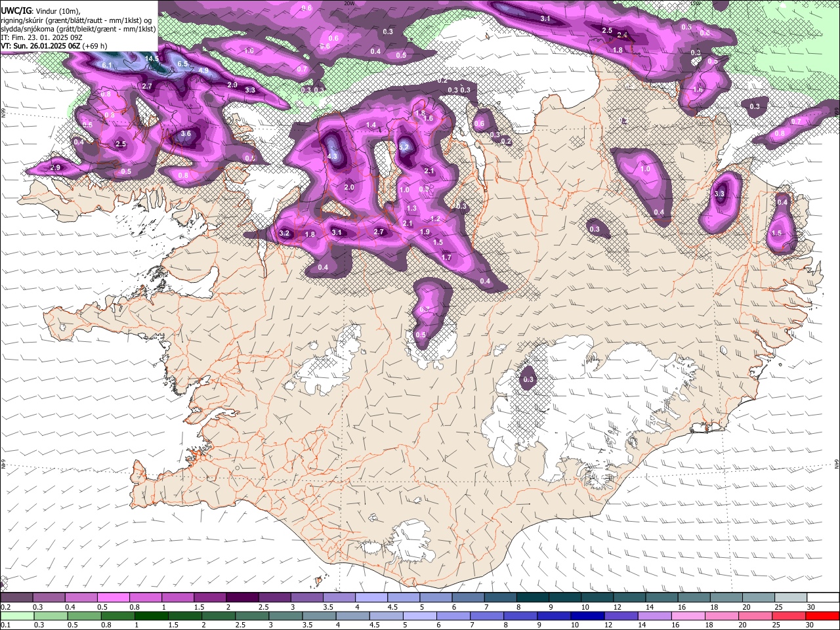The height and width of the screenshot is (630, 840).
Task: Click the '14.5' precipitation value on the map
Action: (x=152, y=58)
